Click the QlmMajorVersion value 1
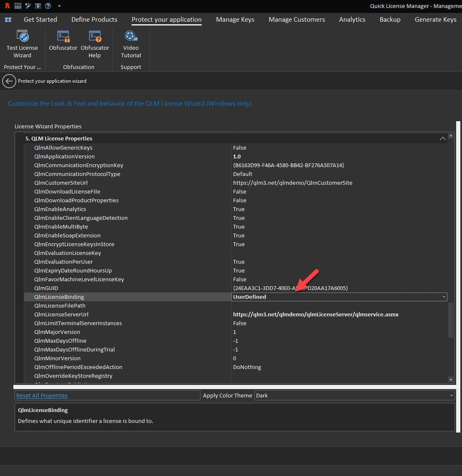The height and width of the screenshot is (476, 462). click(234, 332)
